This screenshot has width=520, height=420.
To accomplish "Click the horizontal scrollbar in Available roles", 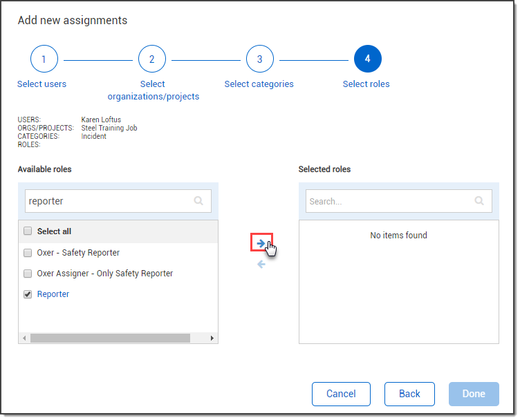I will coord(111,338).
